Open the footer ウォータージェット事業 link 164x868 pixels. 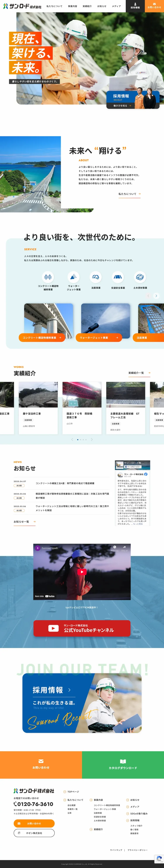(x=105, y=809)
